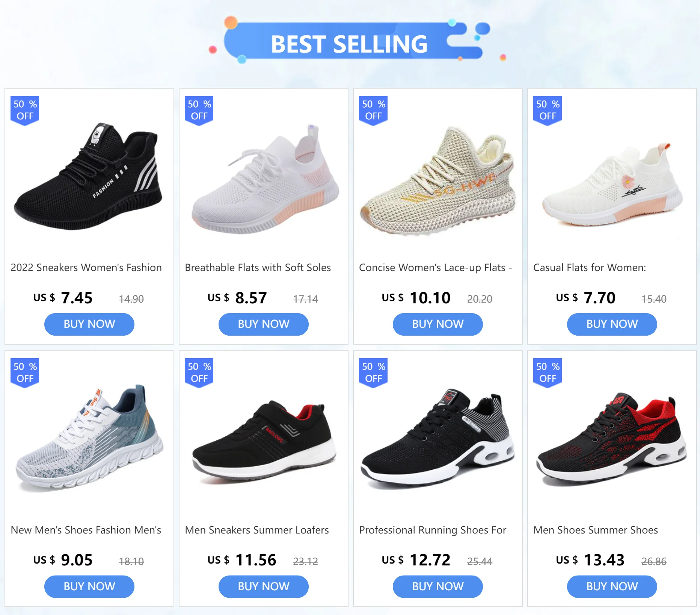Open the red and black Men Shoes image
Viewport: 700px width, 615px height.
612,439
